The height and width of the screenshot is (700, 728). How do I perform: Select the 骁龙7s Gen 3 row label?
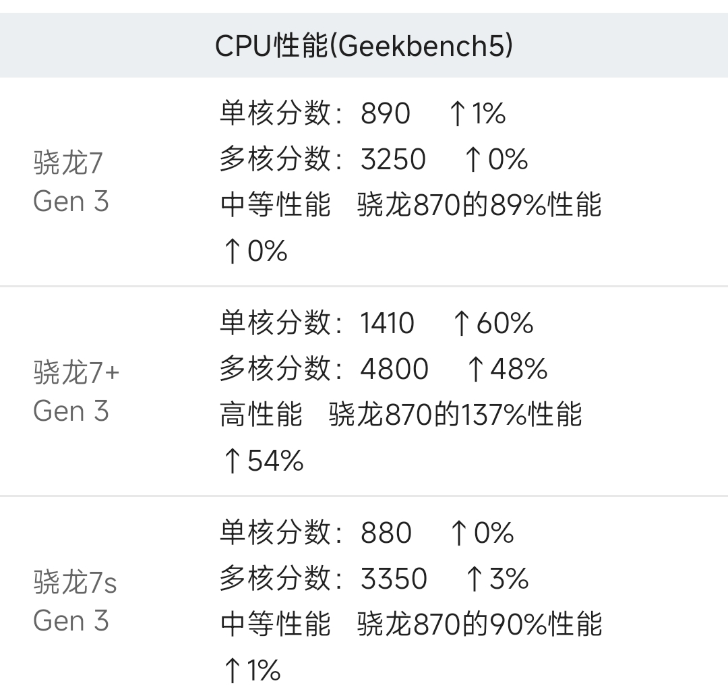click(x=75, y=601)
